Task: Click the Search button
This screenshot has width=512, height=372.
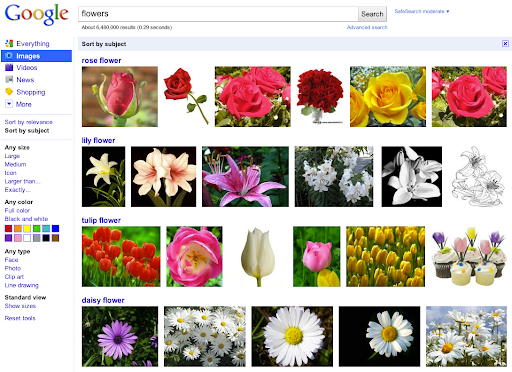Action: tap(372, 14)
